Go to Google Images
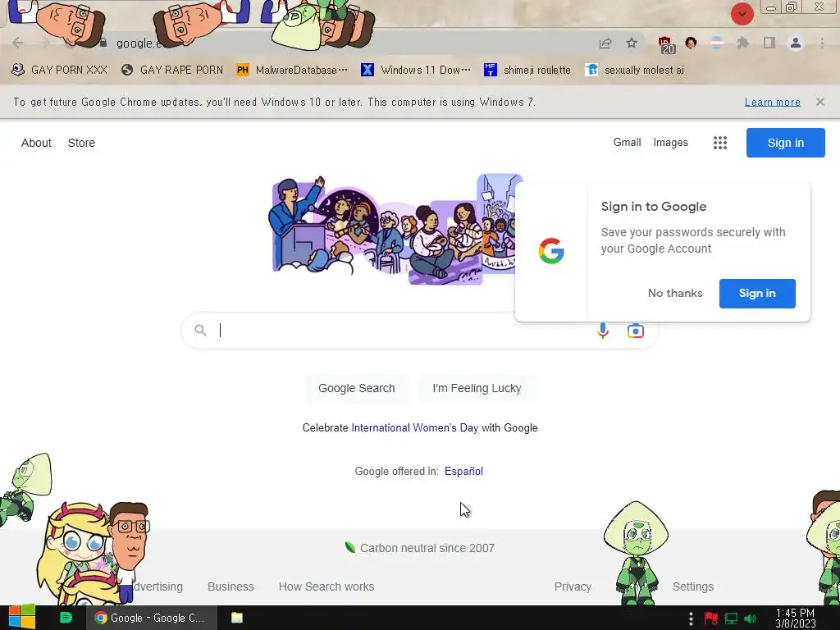This screenshot has width=840, height=630. click(x=670, y=142)
